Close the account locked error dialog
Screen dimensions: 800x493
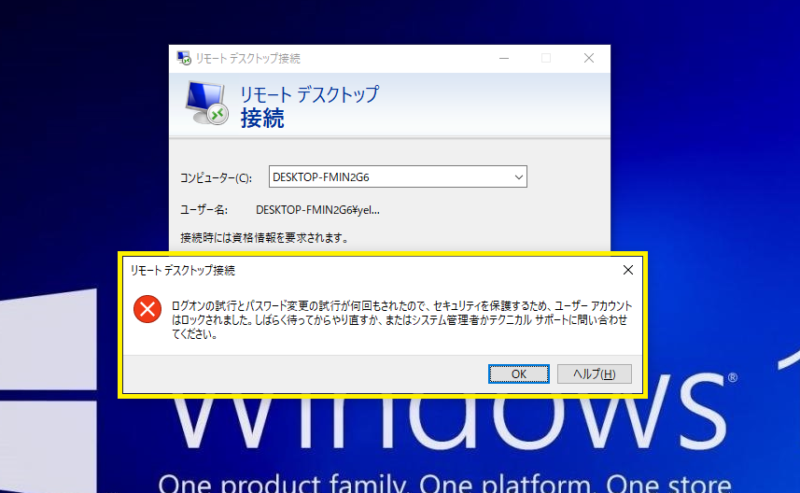click(x=627, y=270)
